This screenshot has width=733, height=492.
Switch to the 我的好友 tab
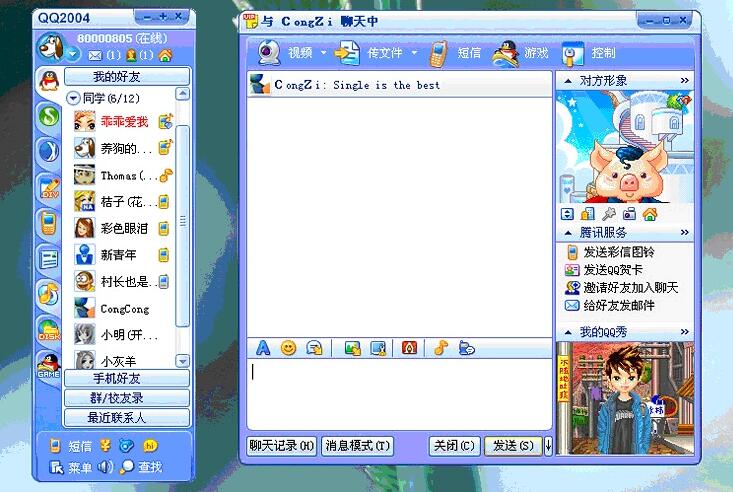pyautogui.click(x=127, y=76)
